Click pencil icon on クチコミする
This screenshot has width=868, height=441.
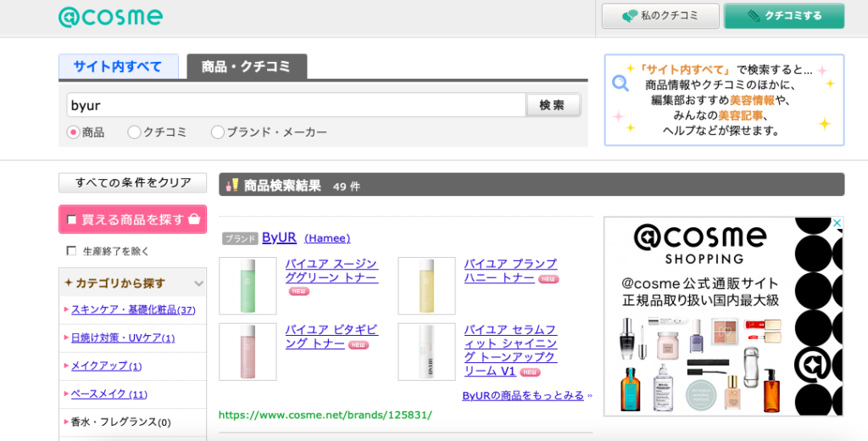754,16
